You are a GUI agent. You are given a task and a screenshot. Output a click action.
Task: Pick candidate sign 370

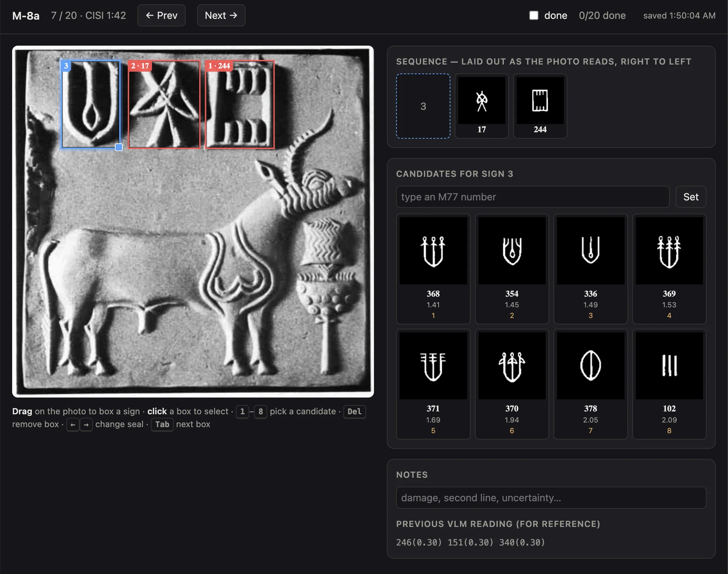[x=511, y=384]
